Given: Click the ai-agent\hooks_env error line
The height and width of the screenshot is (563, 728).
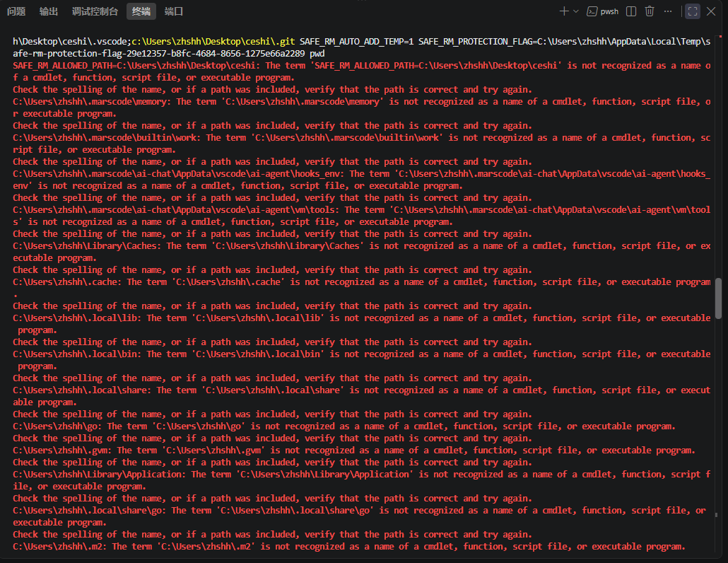Looking at the screenshot, I should (x=362, y=180).
